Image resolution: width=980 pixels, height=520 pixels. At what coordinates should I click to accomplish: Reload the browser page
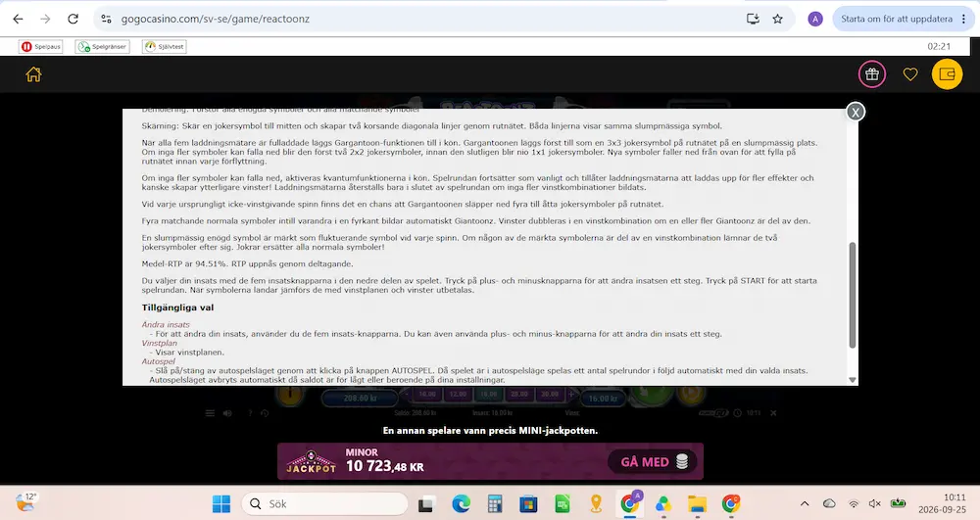tap(73, 19)
